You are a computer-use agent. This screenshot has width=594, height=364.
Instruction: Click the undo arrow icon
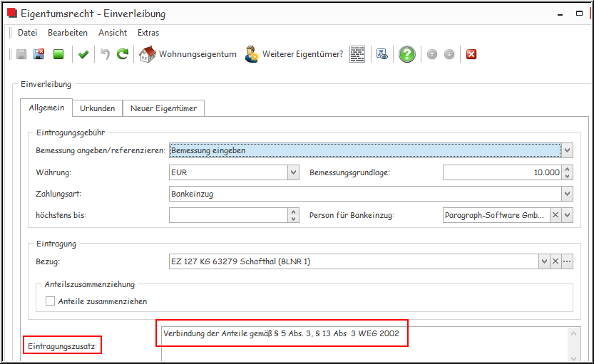point(105,54)
